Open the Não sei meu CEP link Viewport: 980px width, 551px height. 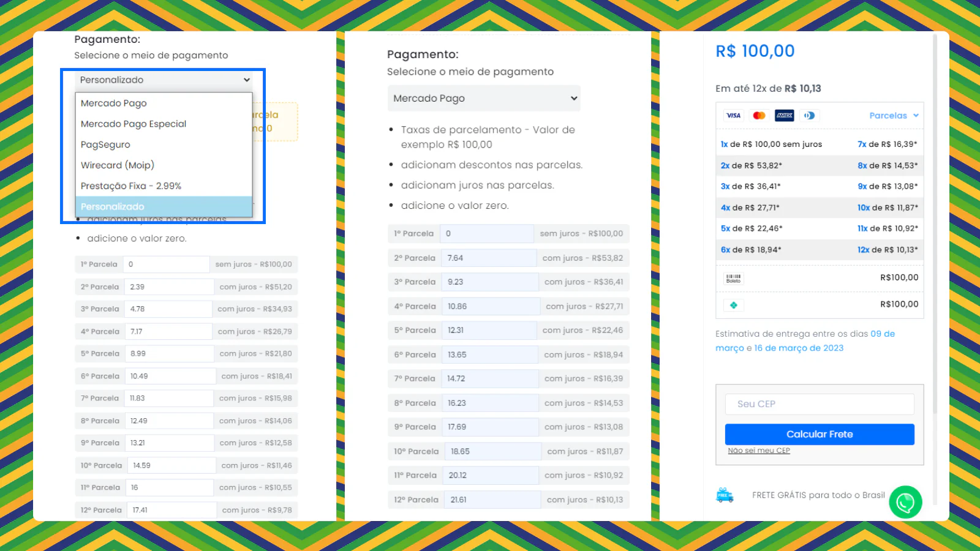point(759,451)
